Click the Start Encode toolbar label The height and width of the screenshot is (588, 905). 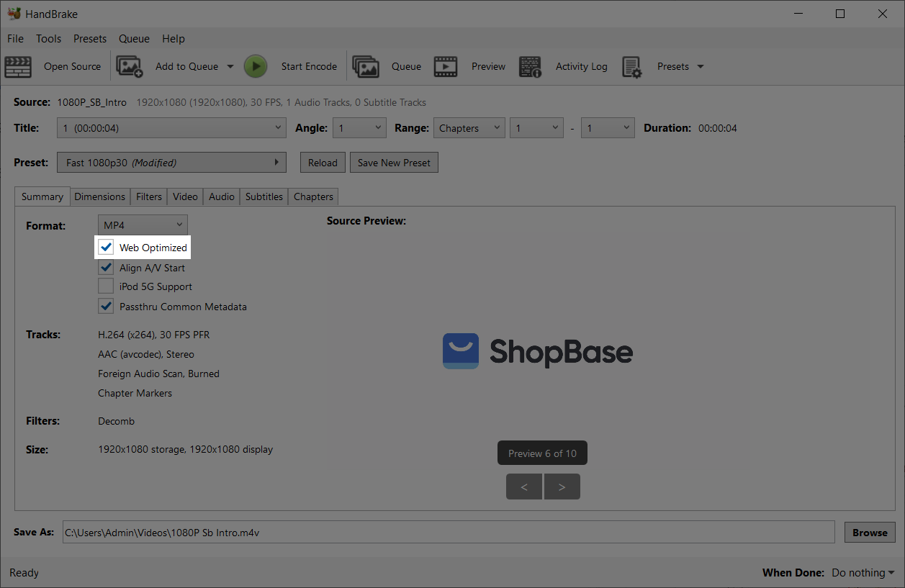click(x=309, y=66)
